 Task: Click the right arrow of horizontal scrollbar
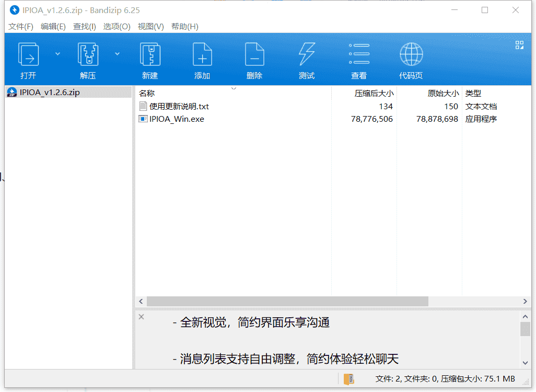tap(525, 302)
